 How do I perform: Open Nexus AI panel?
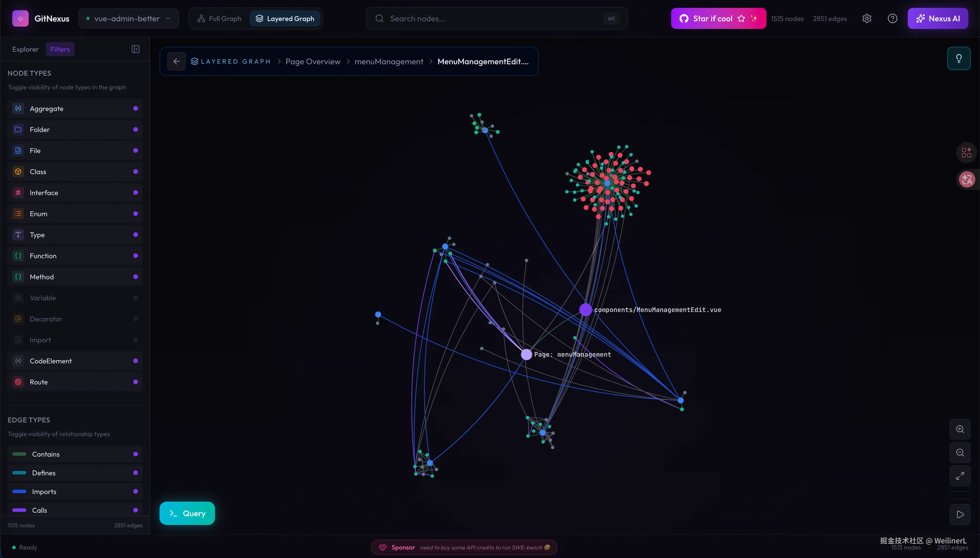pos(938,18)
